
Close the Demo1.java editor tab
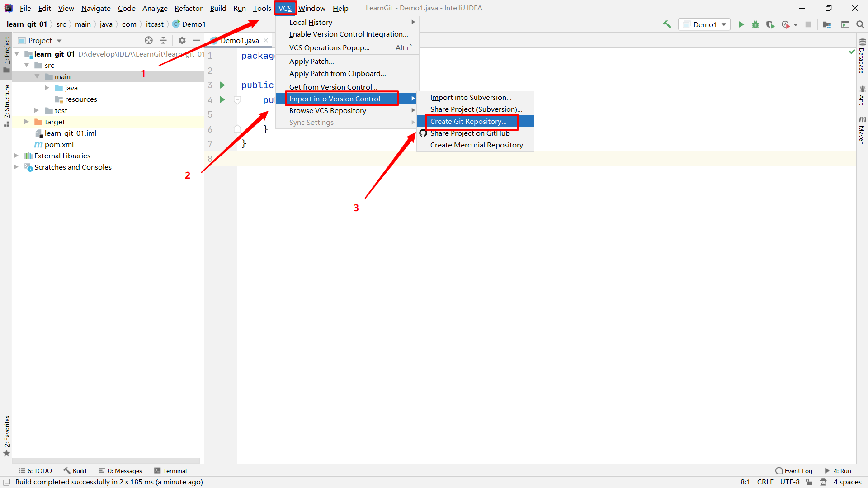click(266, 40)
